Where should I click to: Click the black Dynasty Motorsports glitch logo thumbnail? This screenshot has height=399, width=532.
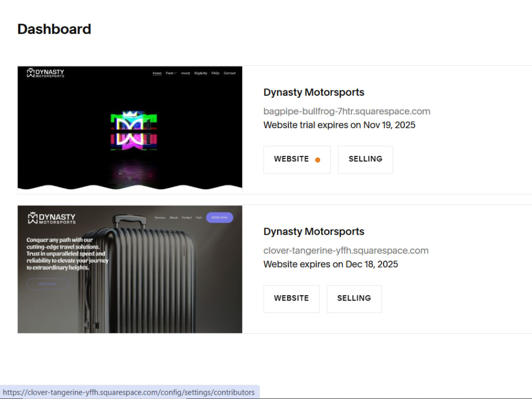point(130,130)
